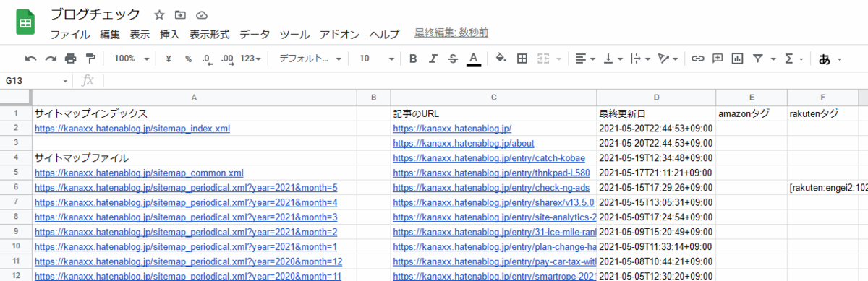Redo the last action
Screen dimensions: 868x281
(x=51, y=59)
